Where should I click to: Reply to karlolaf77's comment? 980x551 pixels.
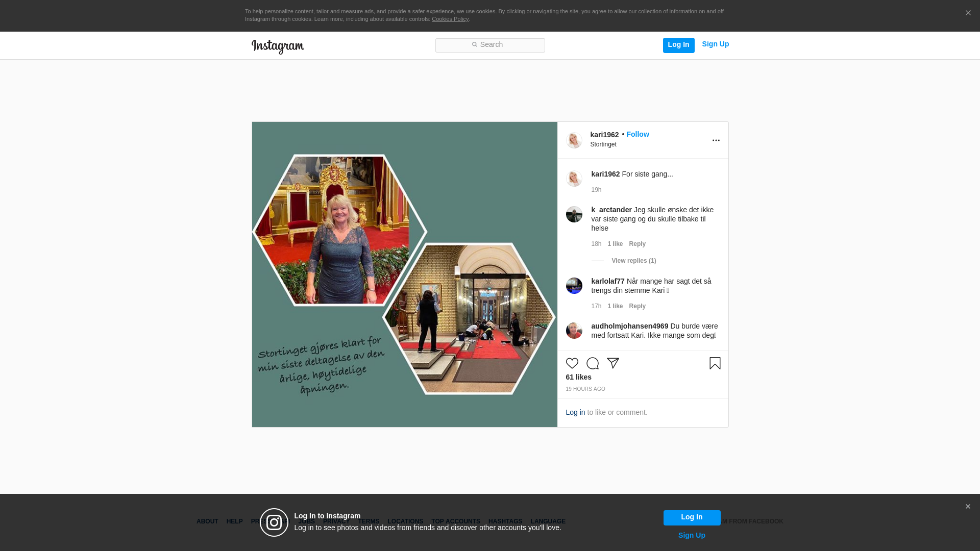pyautogui.click(x=637, y=306)
